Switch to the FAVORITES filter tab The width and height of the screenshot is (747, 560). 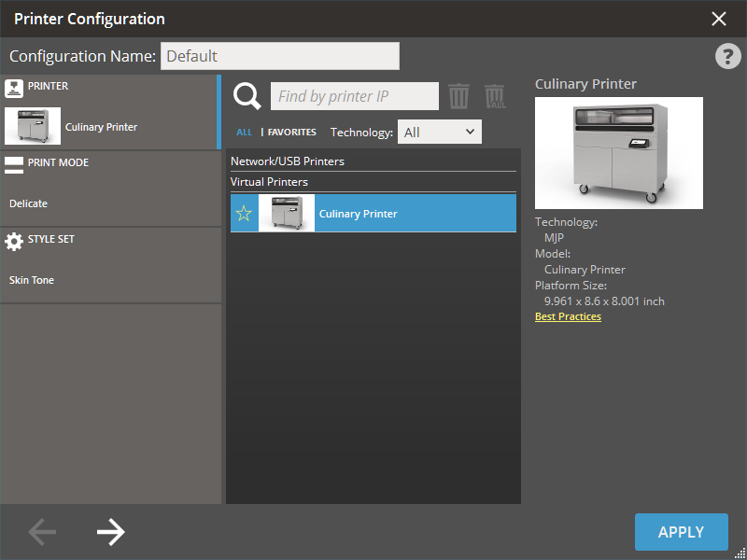click(x=291, y=133)
